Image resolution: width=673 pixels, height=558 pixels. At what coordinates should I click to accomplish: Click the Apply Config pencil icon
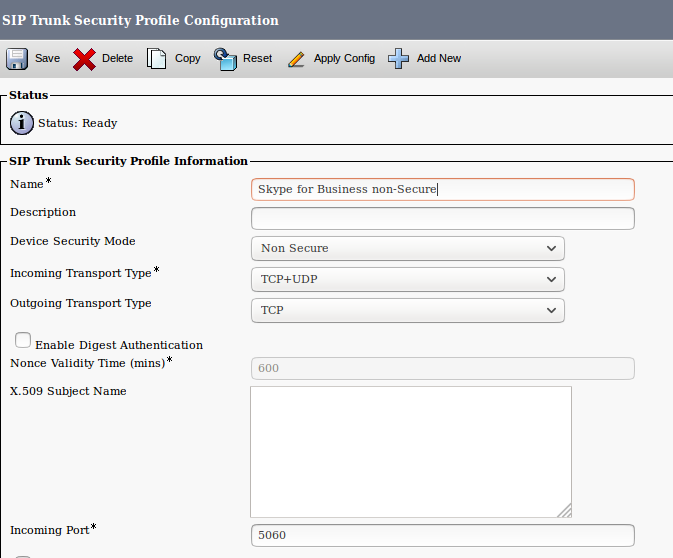click(296, 59)
